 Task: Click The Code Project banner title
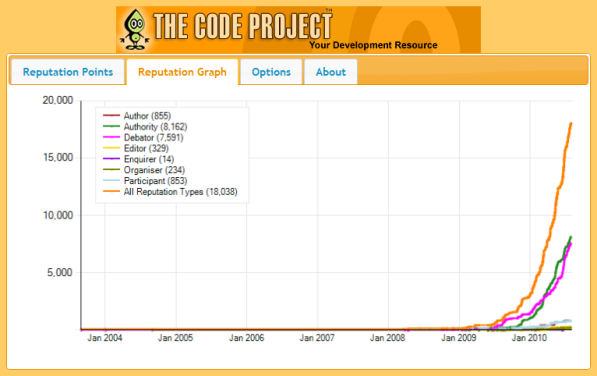point(243,26)
